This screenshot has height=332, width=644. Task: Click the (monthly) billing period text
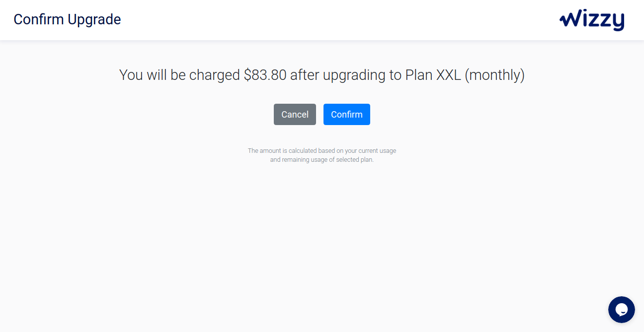click(494, 75)
